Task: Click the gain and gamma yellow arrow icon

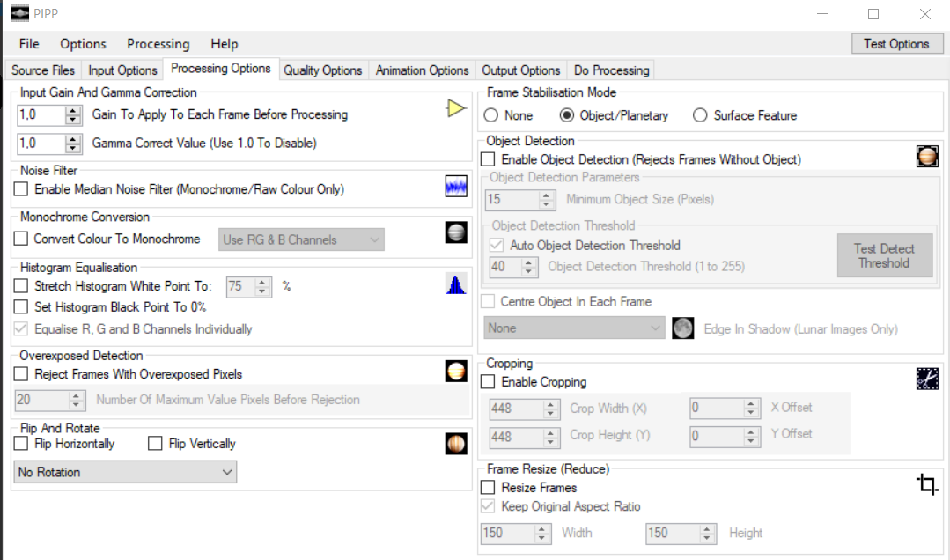Action: [455, 109]
